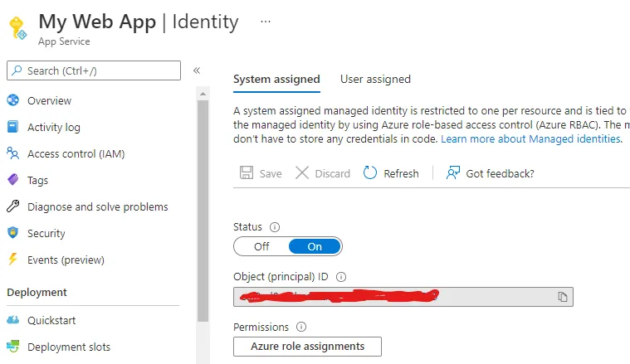Switch Status toggle to Off

click(x=261, y=246)
